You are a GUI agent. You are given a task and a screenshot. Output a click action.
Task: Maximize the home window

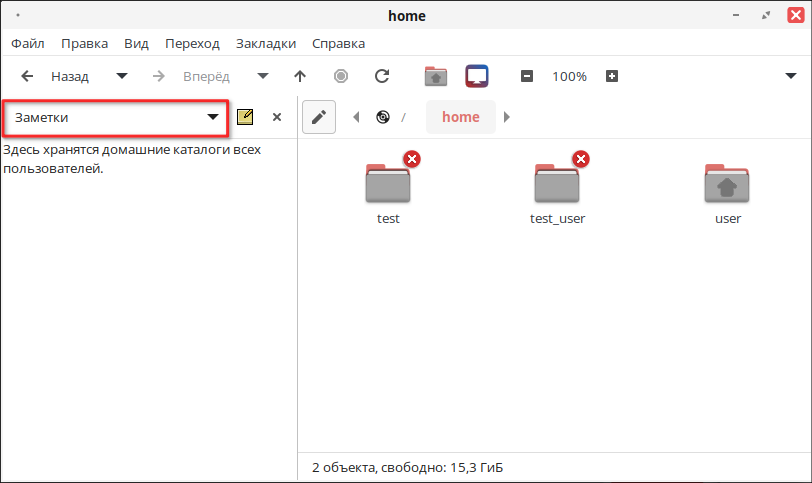click(766, 16)
